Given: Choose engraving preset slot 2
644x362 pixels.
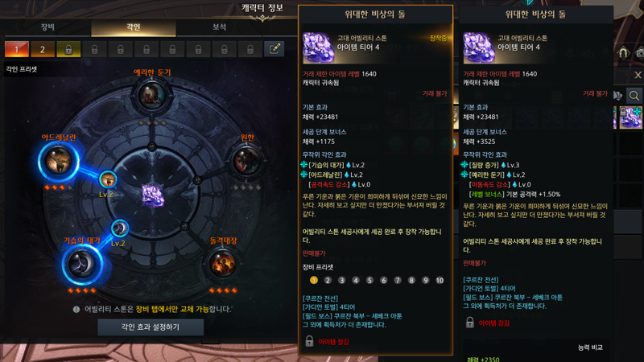Looking at the screenshot, I should 43,49.
